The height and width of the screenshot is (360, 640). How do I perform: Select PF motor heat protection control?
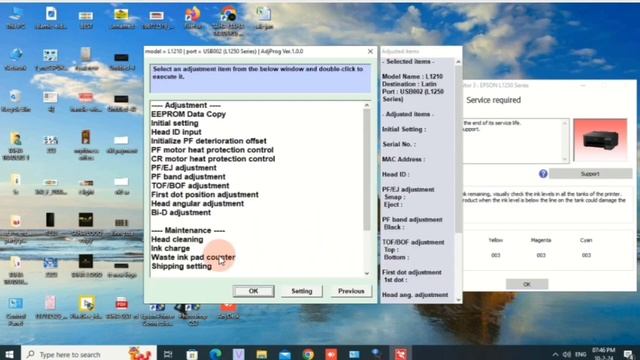pyautogui.click(x=212, y=150)
